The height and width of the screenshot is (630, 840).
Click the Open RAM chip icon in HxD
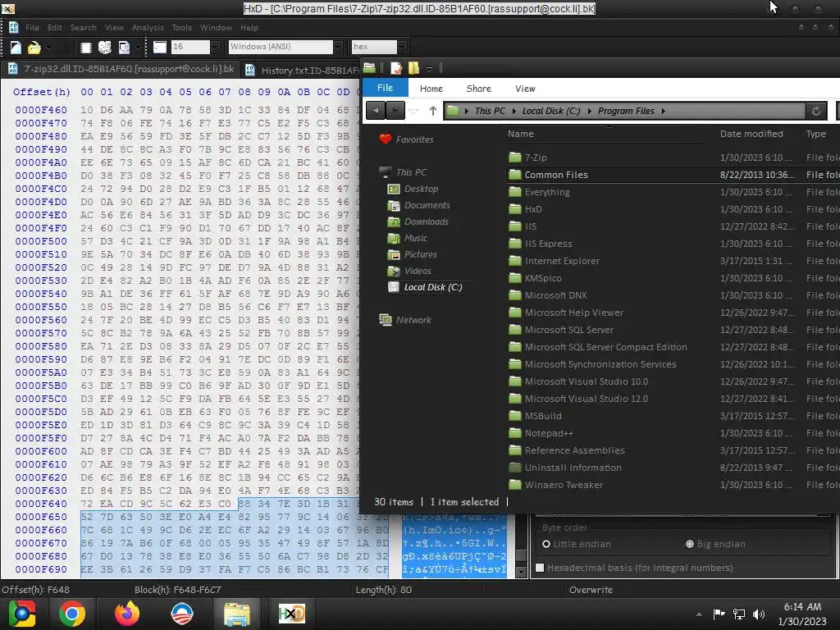(x=85, y=48)
